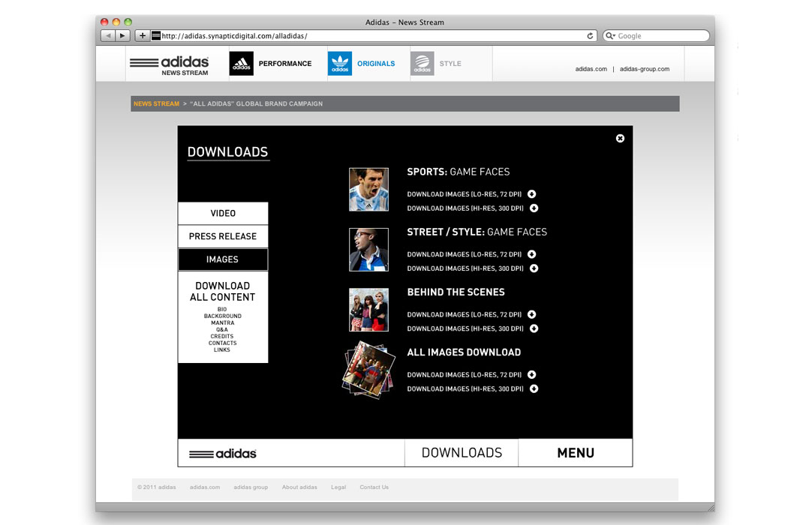Close the Downloads panel with X icon
Screen dimensions: 812x525
click(620, 138)
